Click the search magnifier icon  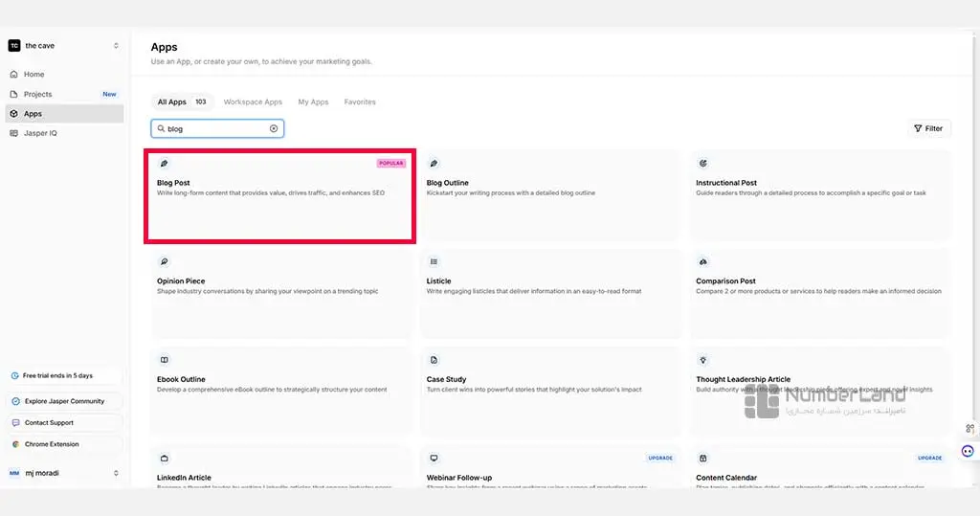161,129
